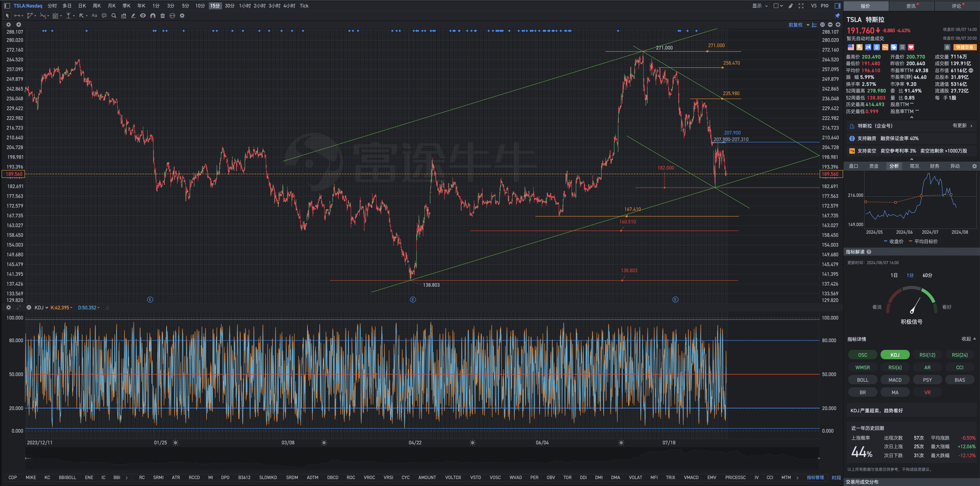
Task: Select 60分 indicator period
Action: click(927, 275)
